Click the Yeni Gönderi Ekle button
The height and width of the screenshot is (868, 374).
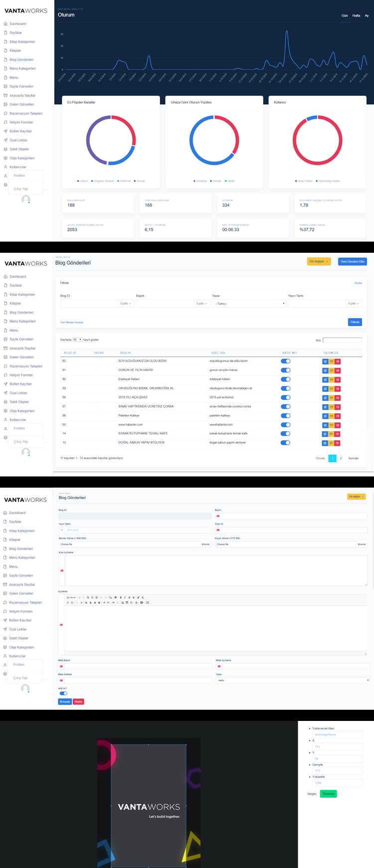[x=352, y=261]
